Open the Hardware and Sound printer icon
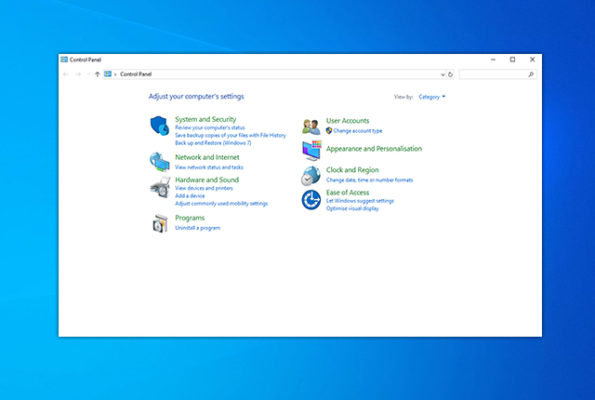This screenshot has width=595, height=400. point(160,187)
